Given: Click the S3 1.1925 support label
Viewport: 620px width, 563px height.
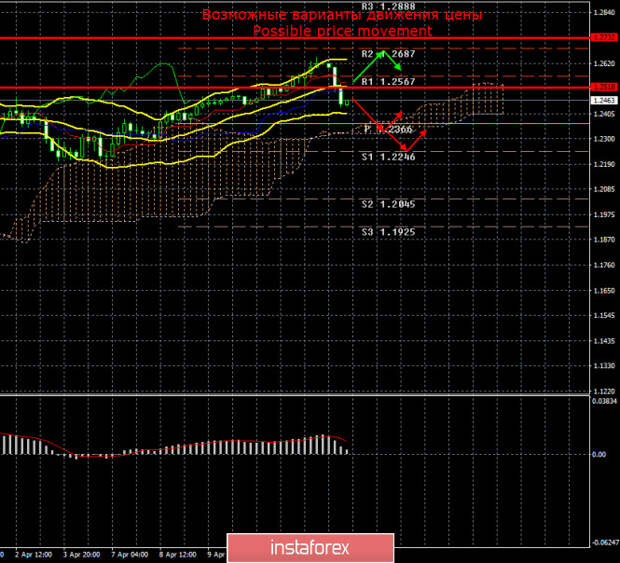Looking at the screenshot, I should pyautogui.click(x=387, y=232).
